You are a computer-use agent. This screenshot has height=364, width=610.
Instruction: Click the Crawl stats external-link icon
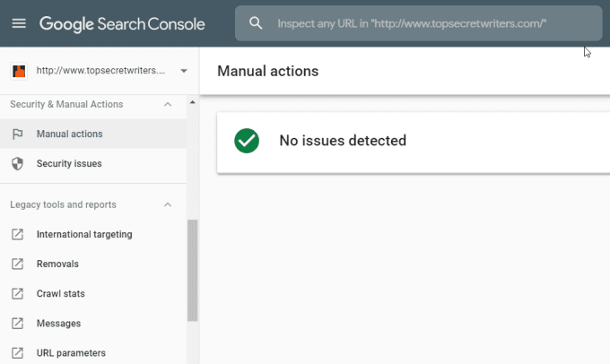pos(17,294)
